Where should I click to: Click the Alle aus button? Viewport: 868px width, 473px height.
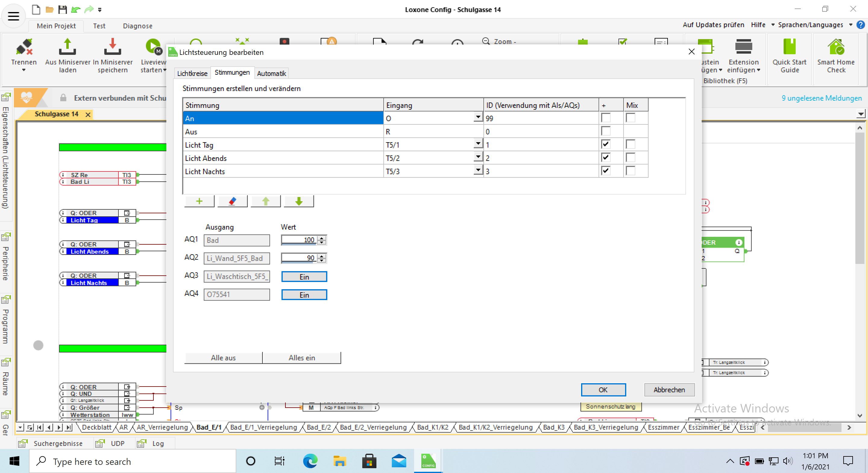223,358
